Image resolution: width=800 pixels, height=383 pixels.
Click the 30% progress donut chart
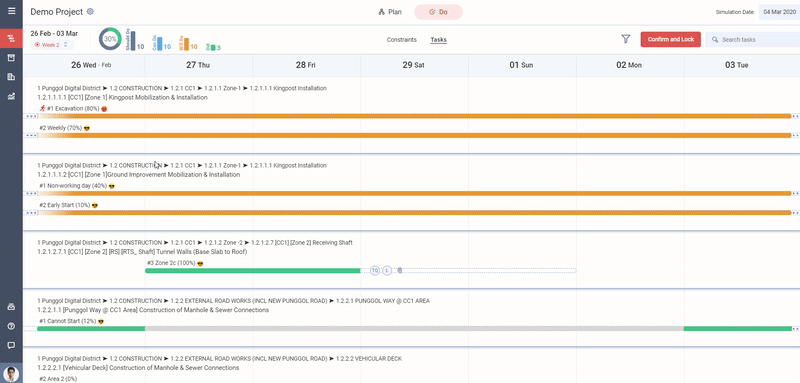pyautogui.click(x=110, y=39)
